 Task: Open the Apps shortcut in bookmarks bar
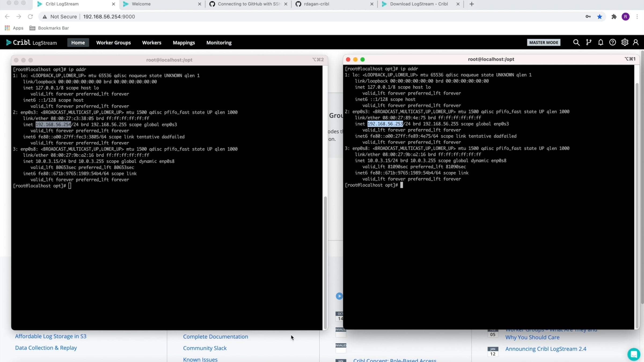[x=14, y=28]
